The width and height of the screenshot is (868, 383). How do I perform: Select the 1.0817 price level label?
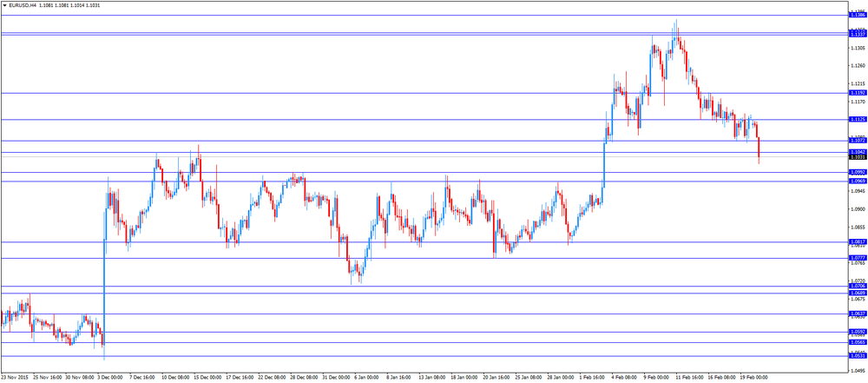click(x=858, y=241)
